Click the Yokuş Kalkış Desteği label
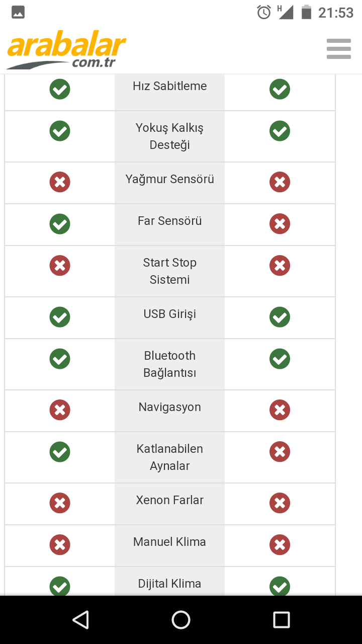The height and width of the screenshot is (644, 362). [169, 136]
